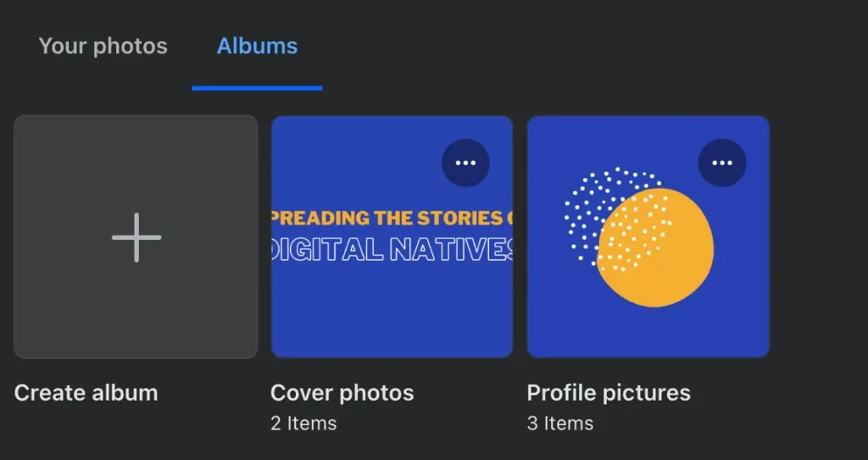This screenshot has height=460, width=868.
Task: Click the plus icon to add album
Action: tap(136, 237)
